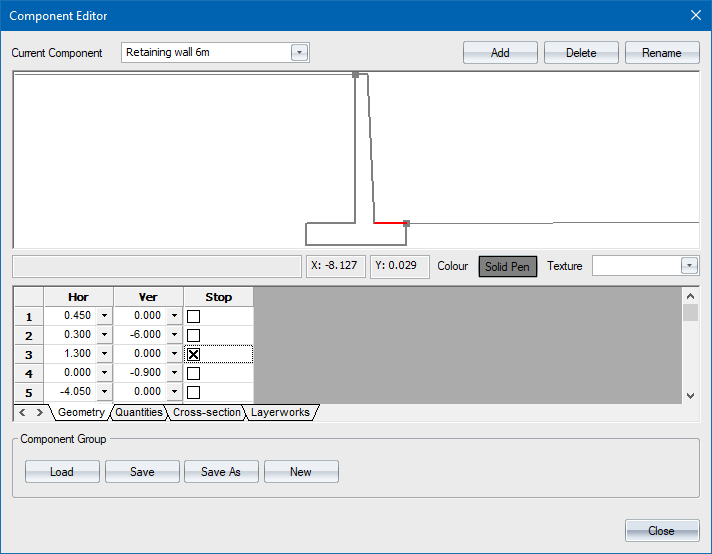Click the scroll up arrow in the table
The width and height of the screenshot is (712, 554).
tap(689, 296)
